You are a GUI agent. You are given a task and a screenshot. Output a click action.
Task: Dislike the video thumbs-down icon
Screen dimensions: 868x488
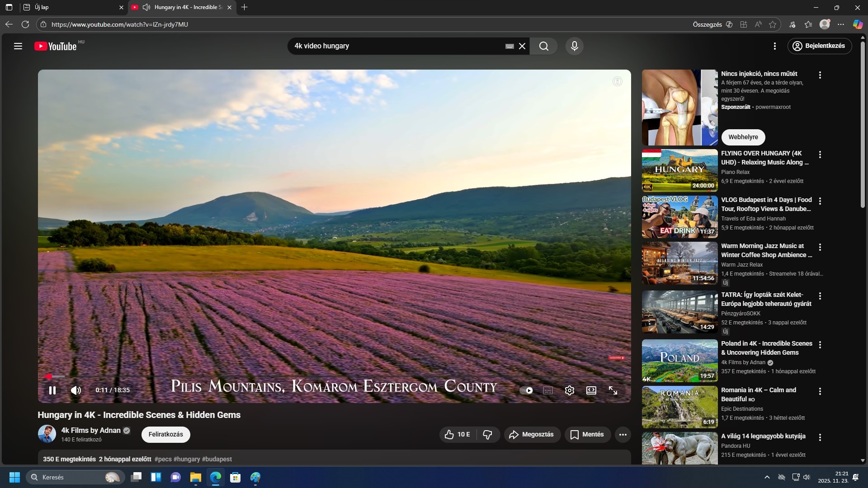click(x=487, y=435)
